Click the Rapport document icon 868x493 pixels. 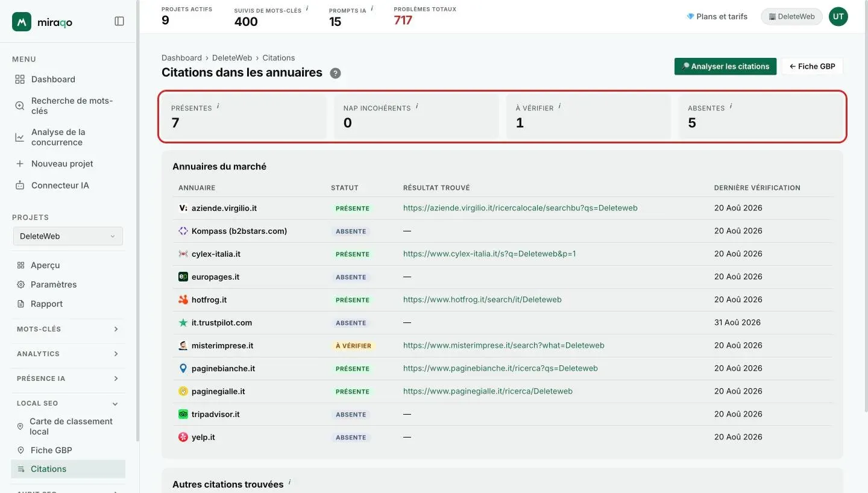20,304
